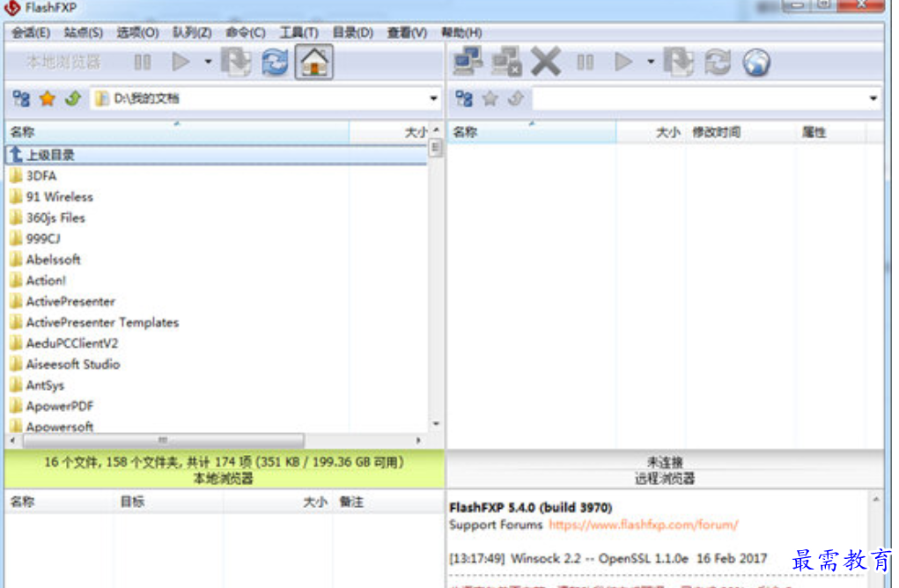This screenshot has height=588, width=899.
Task: Click the remote pane refresh icon
Action: 718,62
